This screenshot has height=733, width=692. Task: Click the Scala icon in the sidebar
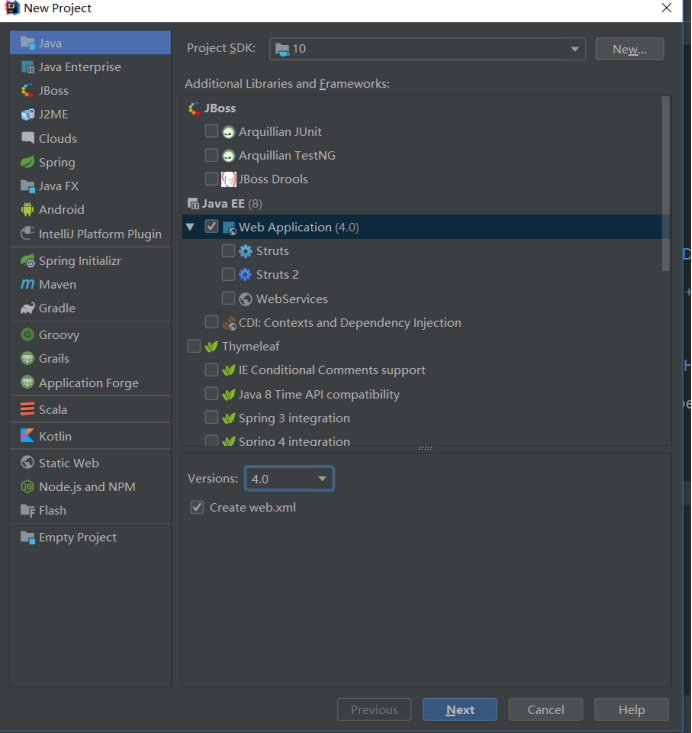point(27,409)
